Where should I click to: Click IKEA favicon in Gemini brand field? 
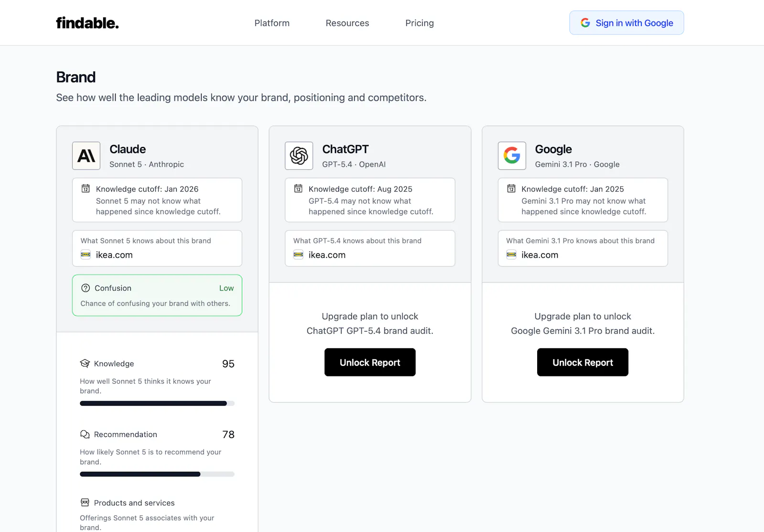[511, 255]
